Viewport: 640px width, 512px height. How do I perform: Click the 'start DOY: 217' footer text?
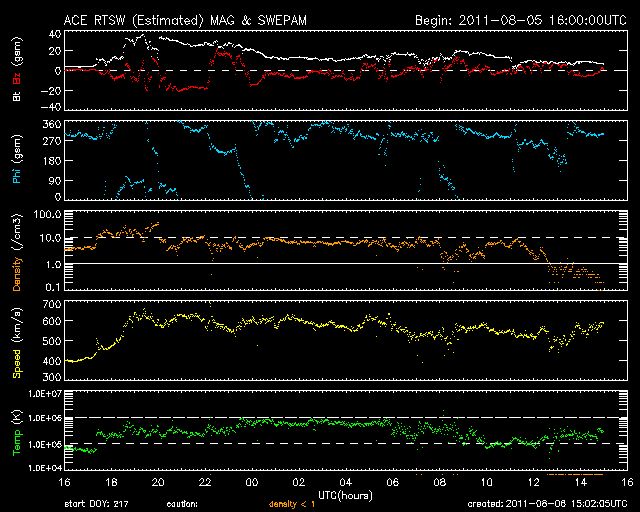[96, 504]
